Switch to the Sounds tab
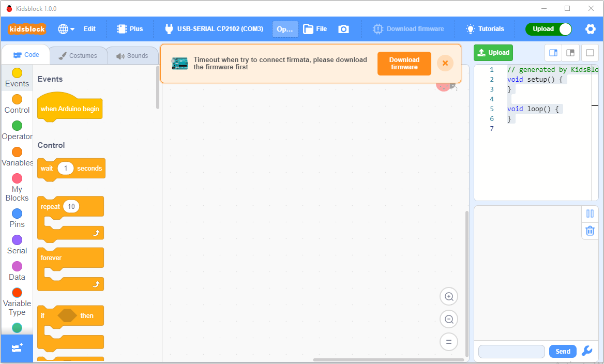 132,56
